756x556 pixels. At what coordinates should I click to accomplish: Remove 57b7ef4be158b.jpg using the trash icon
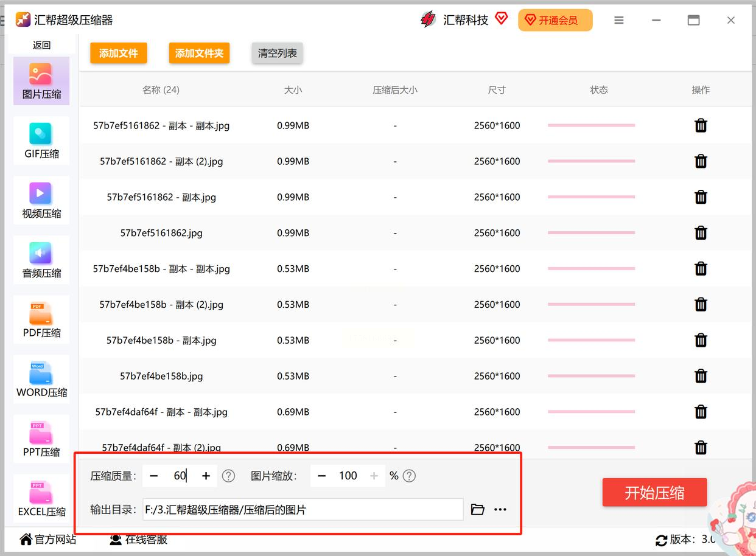point(701,376)
